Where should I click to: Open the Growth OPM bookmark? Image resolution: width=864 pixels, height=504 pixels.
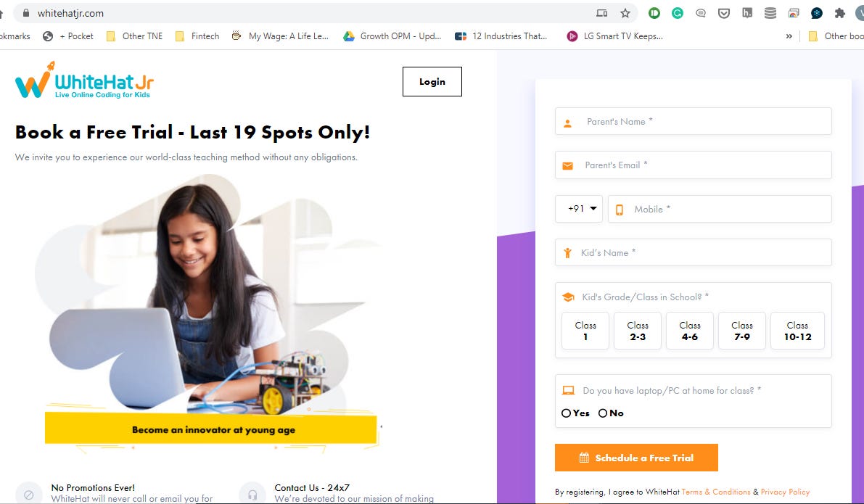pos(392,36)
